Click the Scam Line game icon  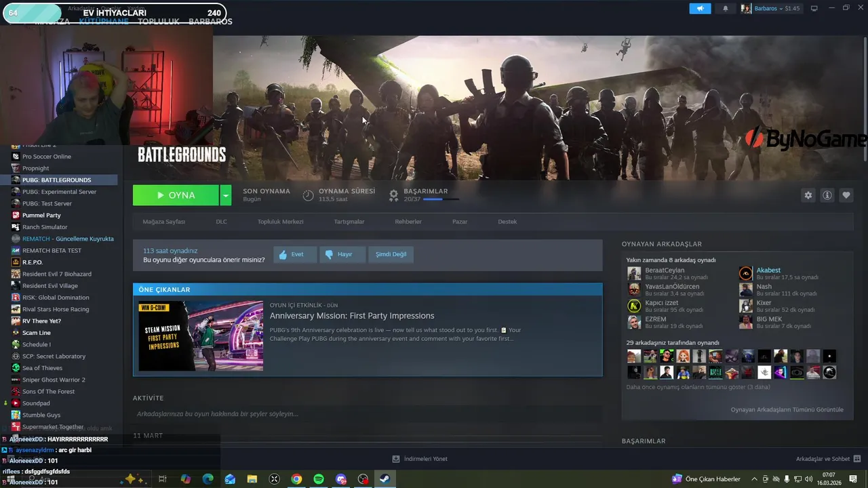(x=16, y=333)
